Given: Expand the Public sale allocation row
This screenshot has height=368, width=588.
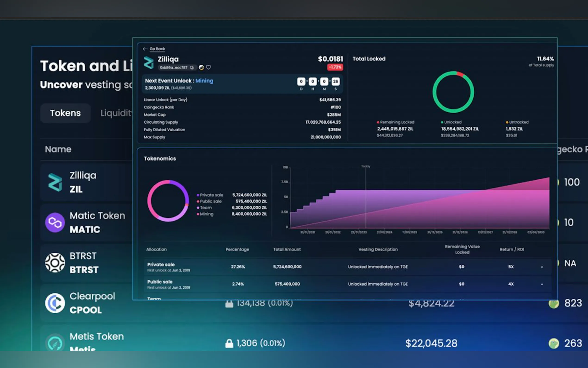Looking at the screenshot, I should (x=542, y=284).
